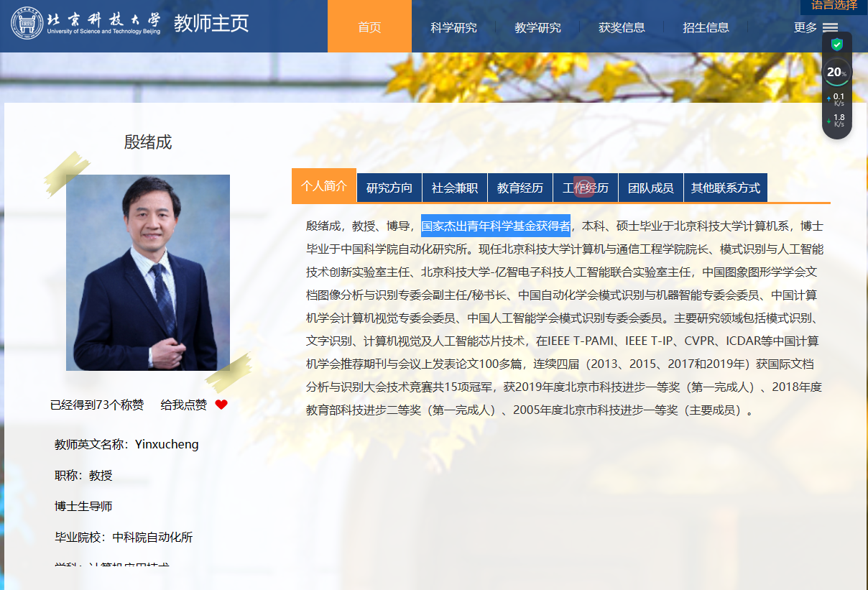Click the professor's portrait photo

[x=148, y=272]
